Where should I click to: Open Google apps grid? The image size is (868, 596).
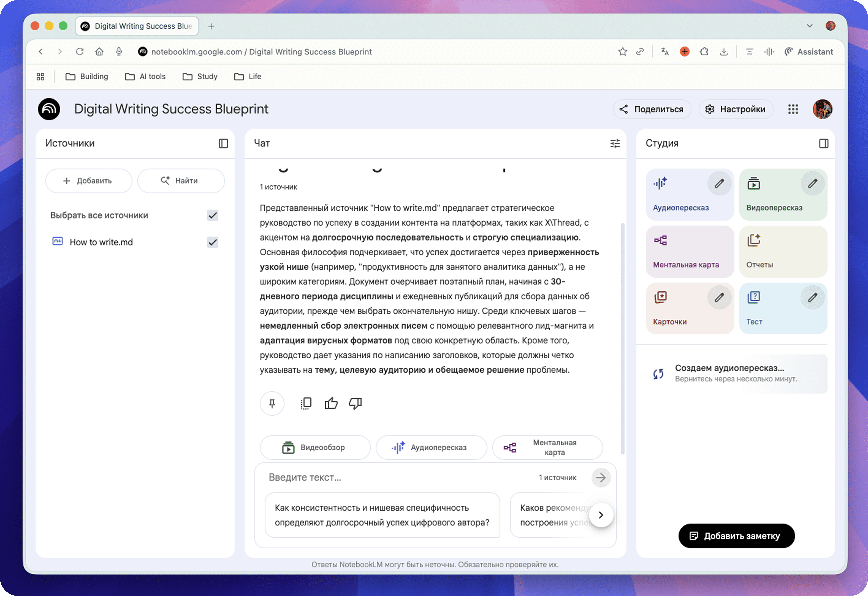click(793, 109)
